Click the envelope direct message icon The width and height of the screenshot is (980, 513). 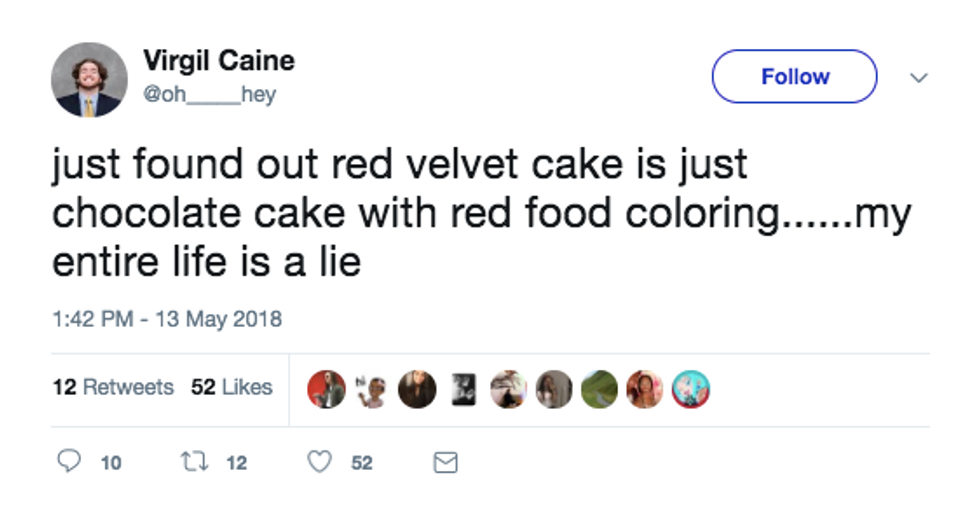[x=446, y=462]
